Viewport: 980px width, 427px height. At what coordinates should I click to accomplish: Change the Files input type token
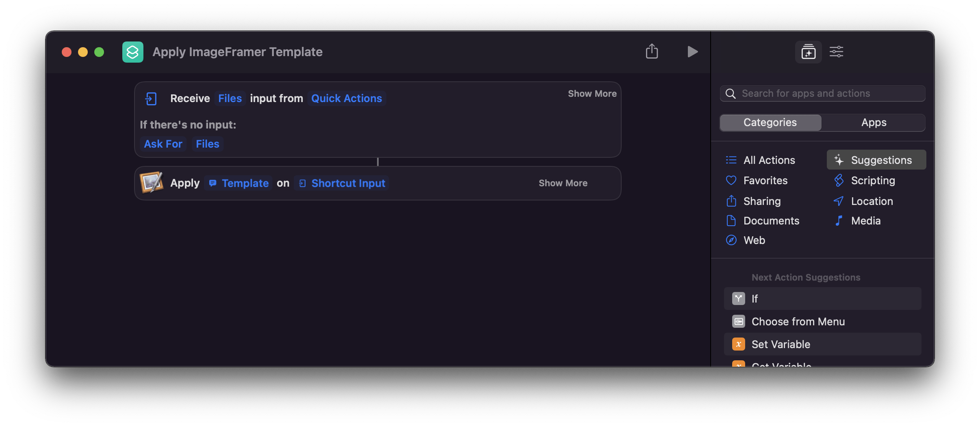(230, 98)
